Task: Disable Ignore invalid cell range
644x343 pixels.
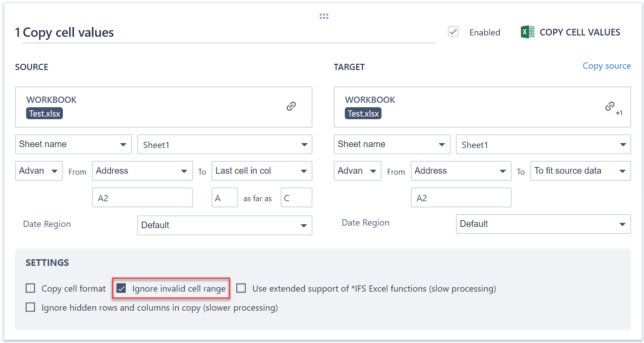Action: [121, 288]
